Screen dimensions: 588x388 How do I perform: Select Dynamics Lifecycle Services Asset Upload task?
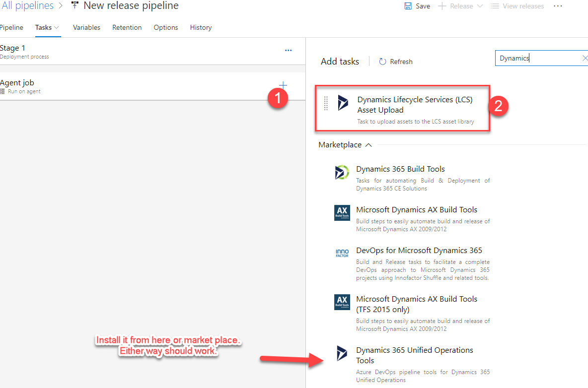(402, 108)
